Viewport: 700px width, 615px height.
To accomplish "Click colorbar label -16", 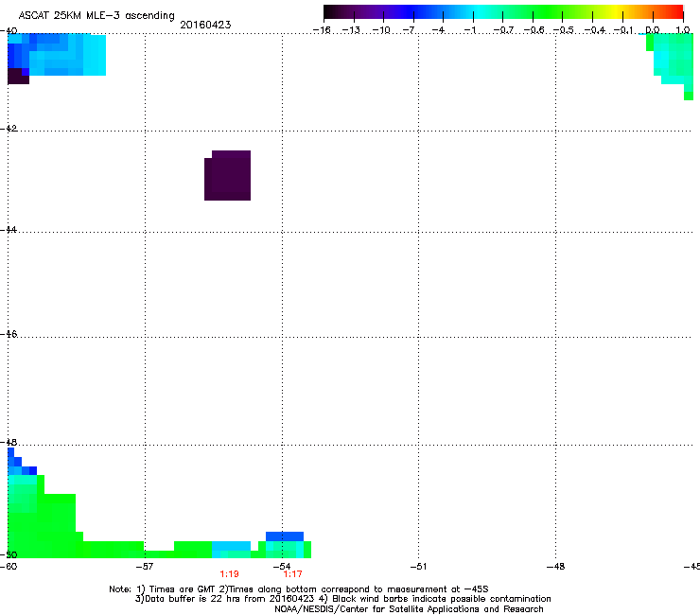I will click(322, 30).
